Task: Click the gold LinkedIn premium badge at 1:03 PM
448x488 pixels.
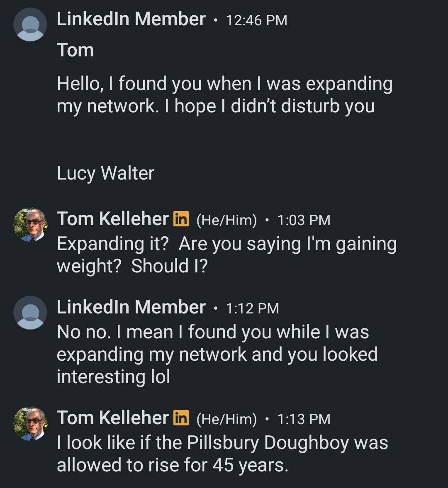Action: [181, 219]
